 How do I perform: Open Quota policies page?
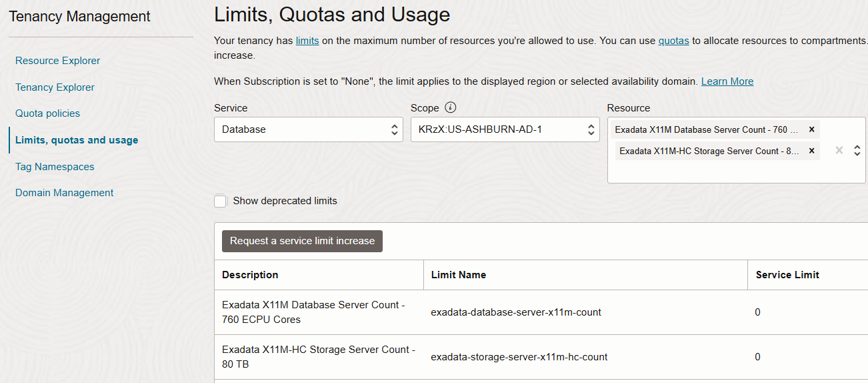tap(47, 113)
